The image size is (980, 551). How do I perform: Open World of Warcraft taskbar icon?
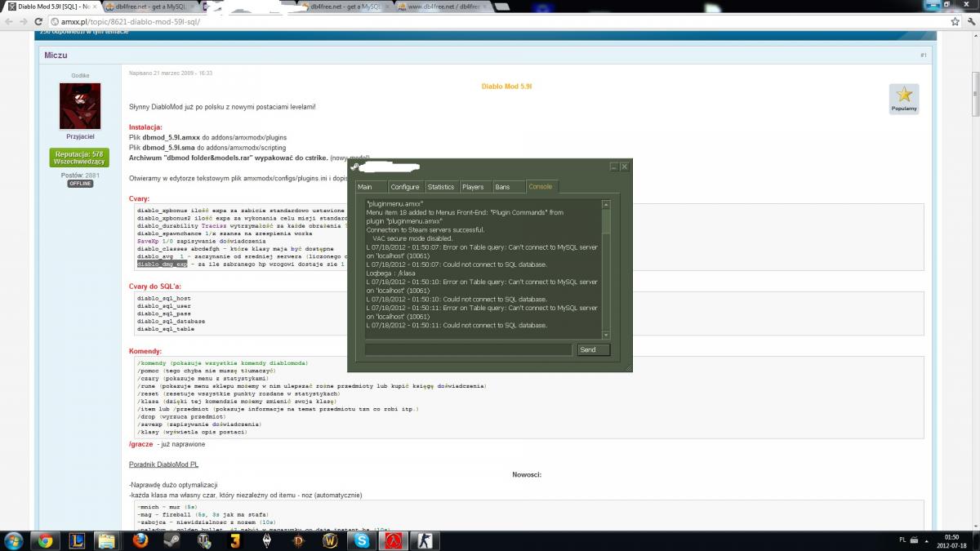click(331, 540)
